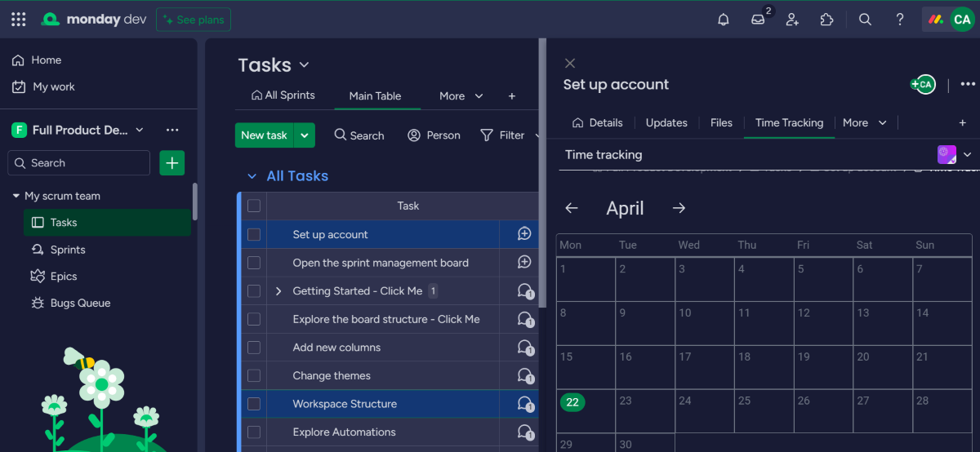
Task: Tick the header select-all checkbox
Action: coord(254,206)
